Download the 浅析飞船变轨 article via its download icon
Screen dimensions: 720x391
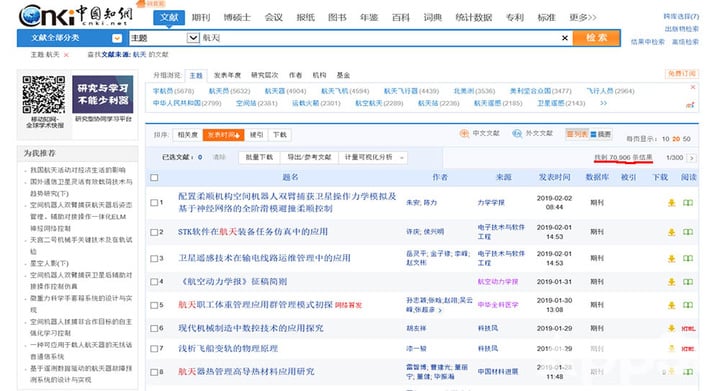[x=671, y=348]
